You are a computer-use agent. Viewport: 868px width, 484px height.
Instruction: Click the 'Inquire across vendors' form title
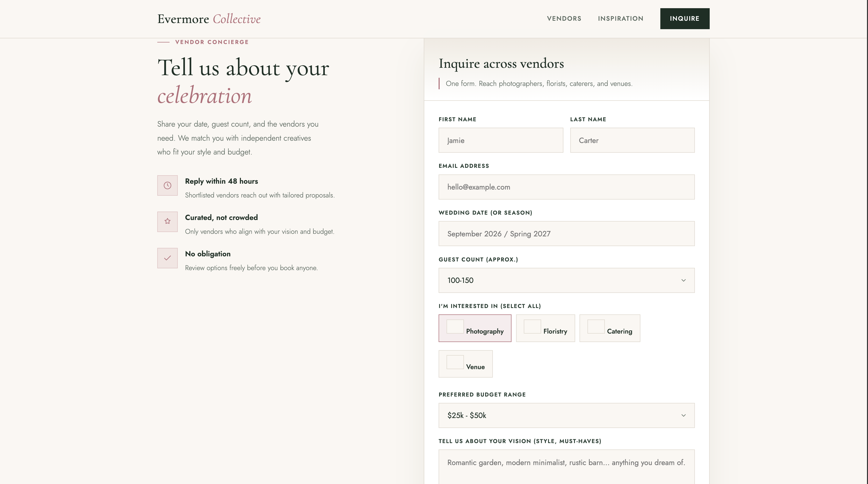point(501,64)
